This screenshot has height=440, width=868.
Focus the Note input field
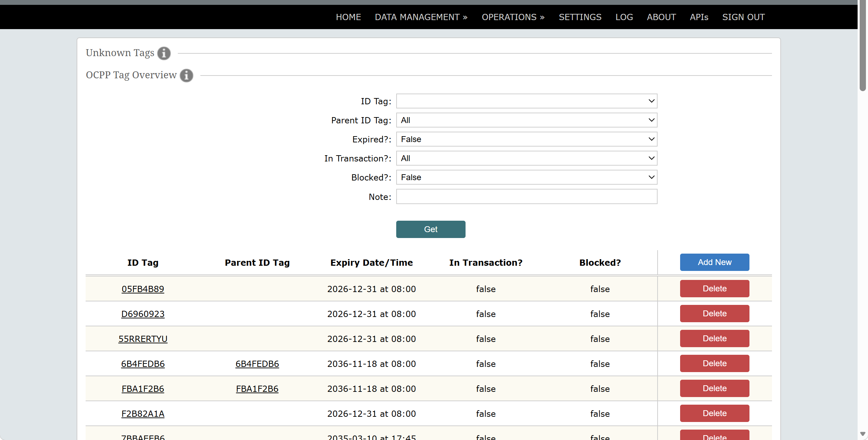pos(527,196)
